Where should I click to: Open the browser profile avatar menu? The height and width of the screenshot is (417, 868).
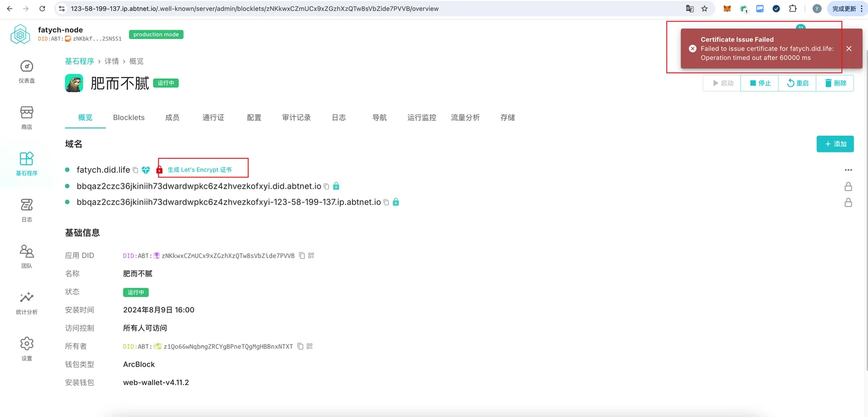817,9
